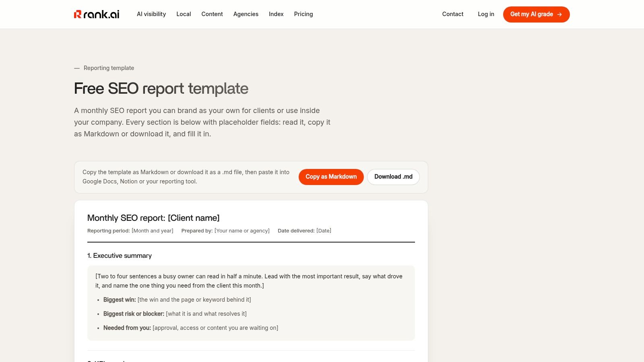
Task: Visit the Pricing page
Action: tap(303, 14)
